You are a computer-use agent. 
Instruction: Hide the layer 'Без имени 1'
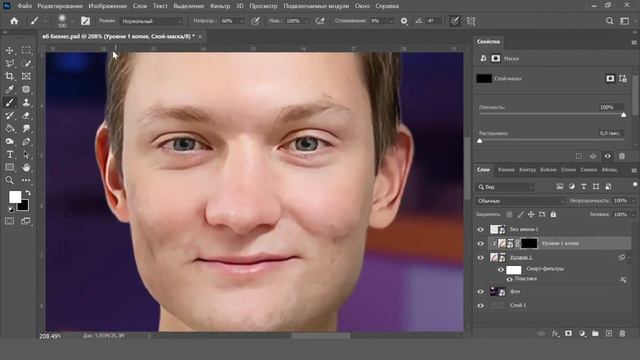click(x=480, y=230)
